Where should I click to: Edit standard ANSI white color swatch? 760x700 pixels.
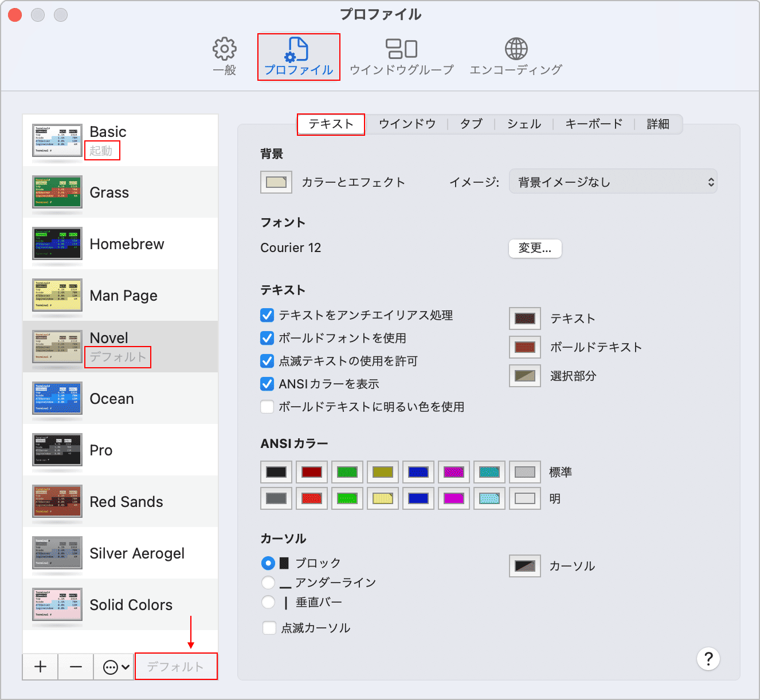tap(525, 472)
